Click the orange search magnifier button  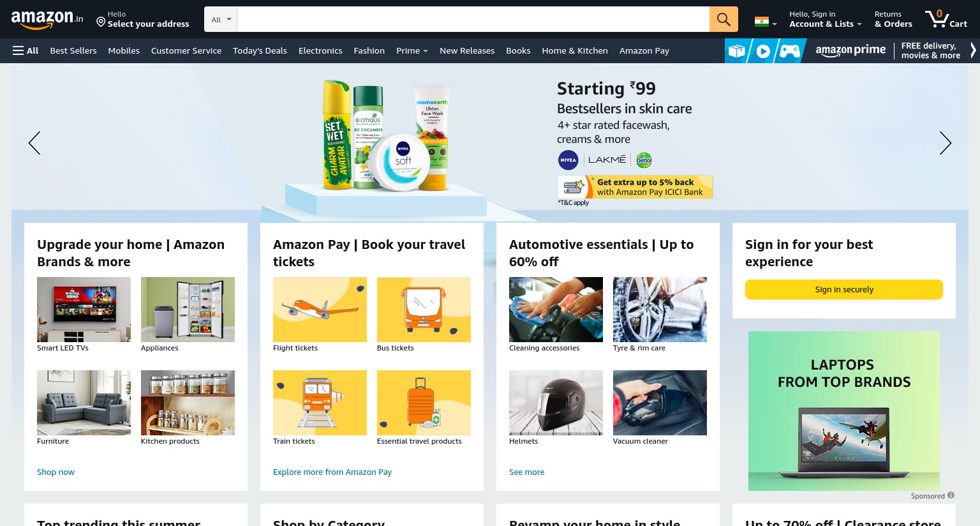(724, 19)
